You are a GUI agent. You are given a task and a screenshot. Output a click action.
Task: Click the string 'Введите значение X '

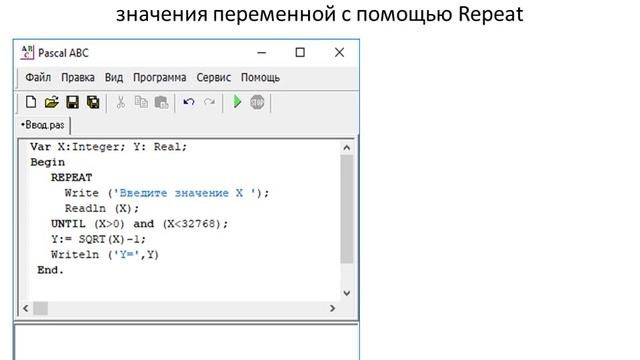(x=184, y=193)
